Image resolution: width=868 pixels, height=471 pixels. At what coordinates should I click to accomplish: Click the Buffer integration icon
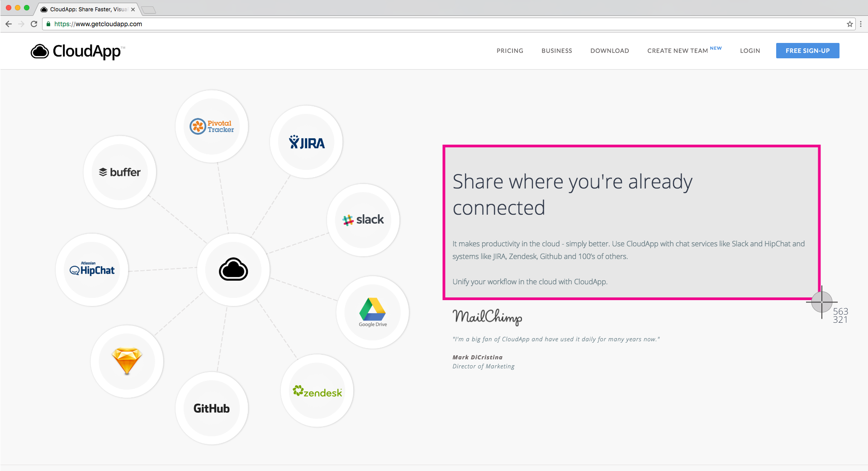click(x=120, y=172)
